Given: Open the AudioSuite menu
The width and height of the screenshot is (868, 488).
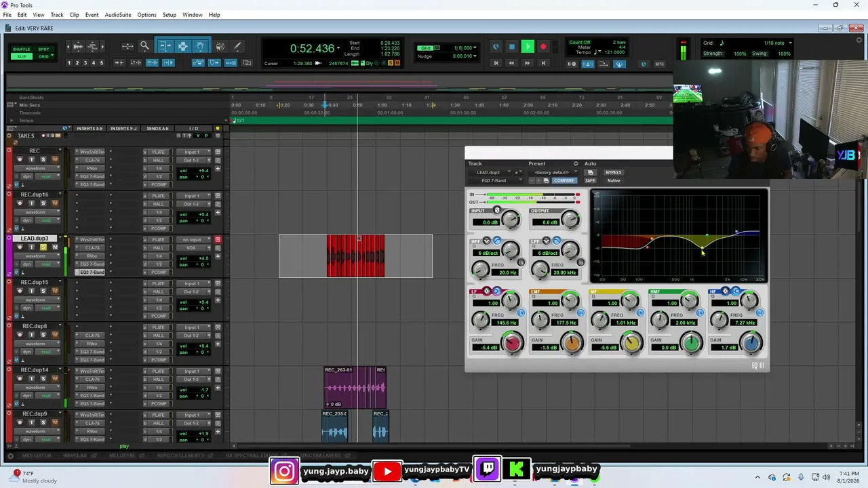Looking at the screenshot, I should (118, 15).
